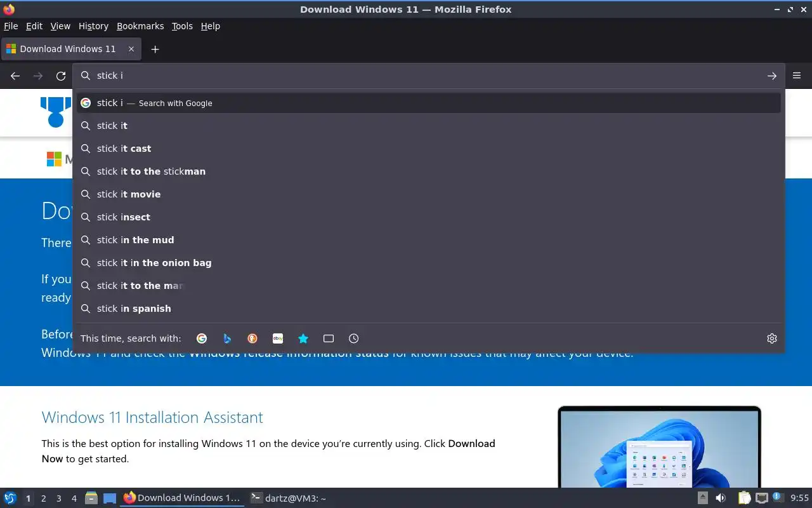This screenshot has width=812, height=508.
Task: Select suggestion 'stick it in the onion bag'
Action: (x=429, y=263)
